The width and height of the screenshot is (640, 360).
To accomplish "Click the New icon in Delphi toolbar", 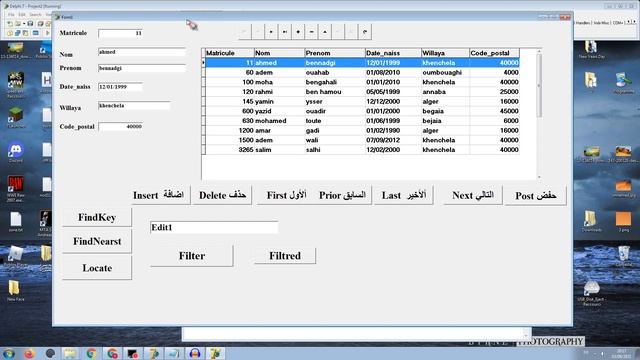I will (10, 24).
